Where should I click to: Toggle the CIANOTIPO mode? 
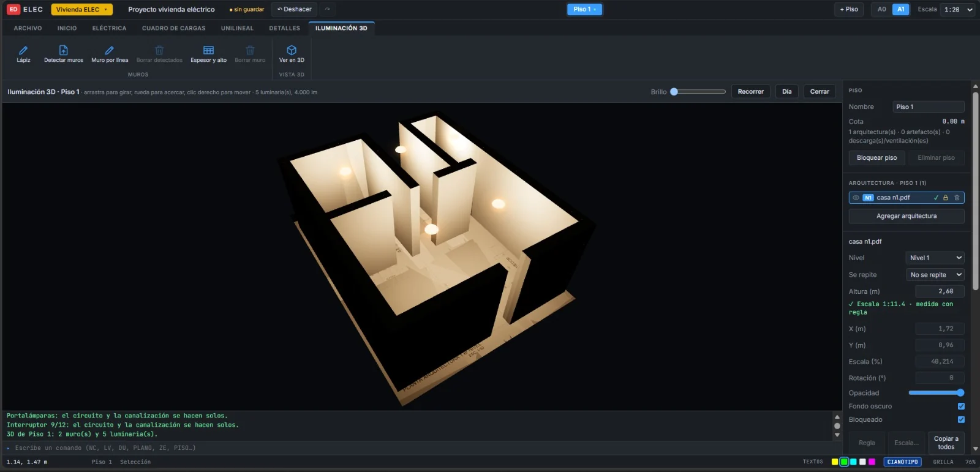(902, 462)
